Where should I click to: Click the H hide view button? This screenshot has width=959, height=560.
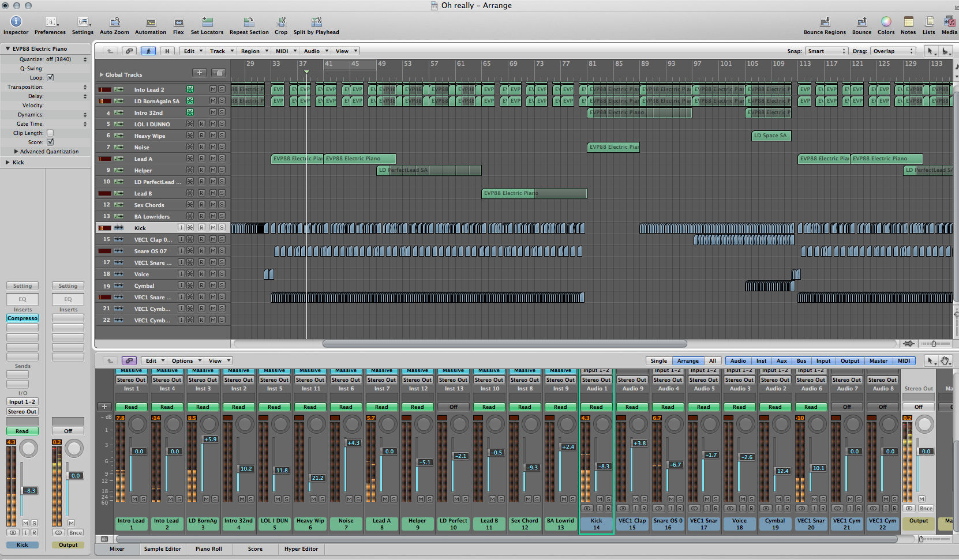tap(167, 51)
